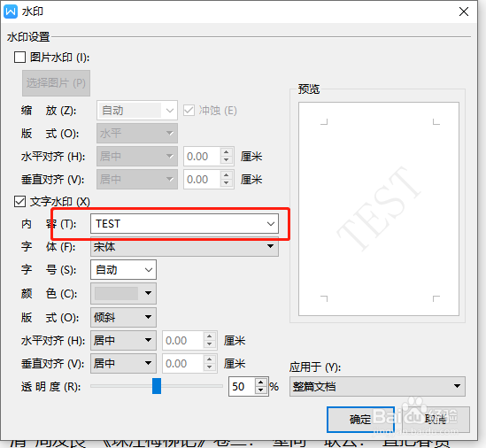Image resolution: width=486 pixels, height=448 pixels.
Task: Increase transparency with the up stepper arrow
Action: point(261,382)
